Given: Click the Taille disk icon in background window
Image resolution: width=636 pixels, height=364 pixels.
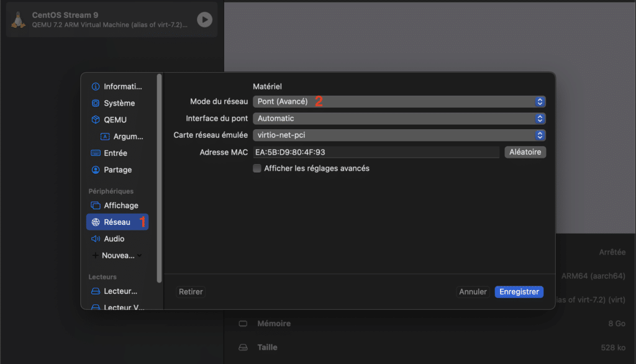Looking at the screenshot, I should click(x=243, y=347).
